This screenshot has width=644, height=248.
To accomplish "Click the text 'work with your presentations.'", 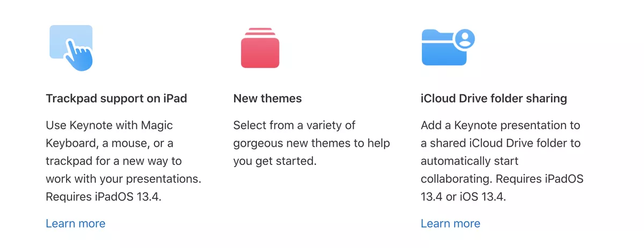I will point(123,179).
